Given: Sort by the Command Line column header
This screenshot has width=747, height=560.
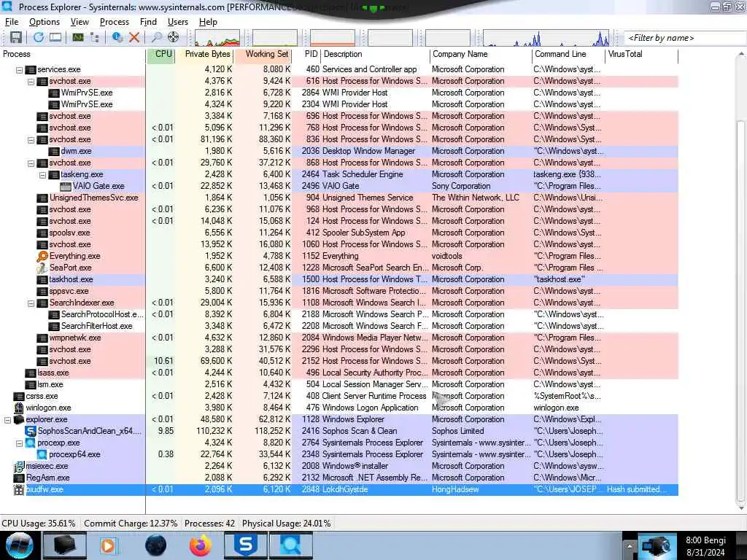Looking at the screenshot, I should pos(569,54).
